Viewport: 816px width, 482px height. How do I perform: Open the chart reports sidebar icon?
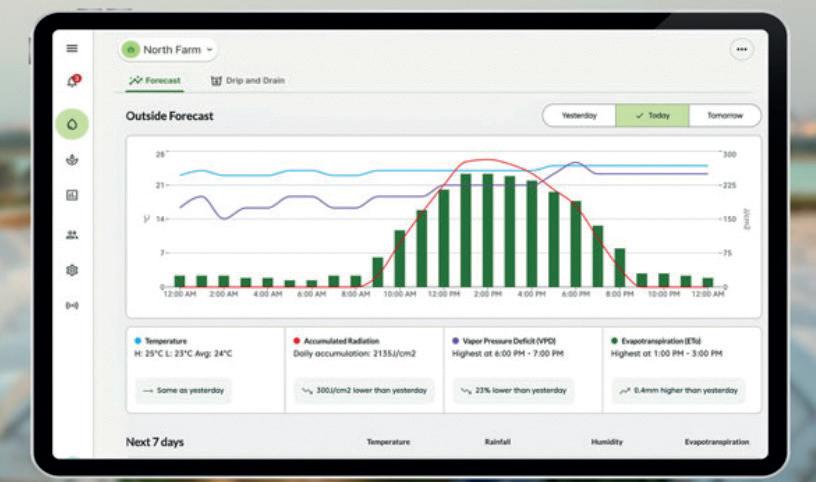(x=72, y=195)
